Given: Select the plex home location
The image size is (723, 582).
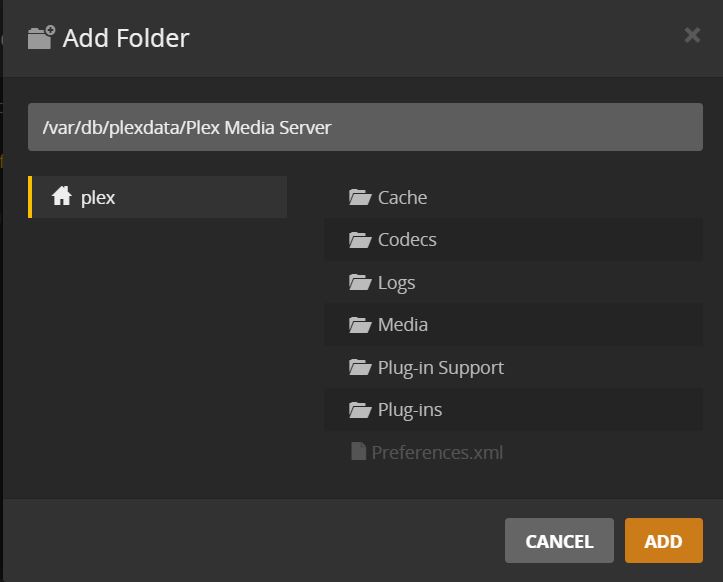Looking at the screenshot, I should pos(157,197).
